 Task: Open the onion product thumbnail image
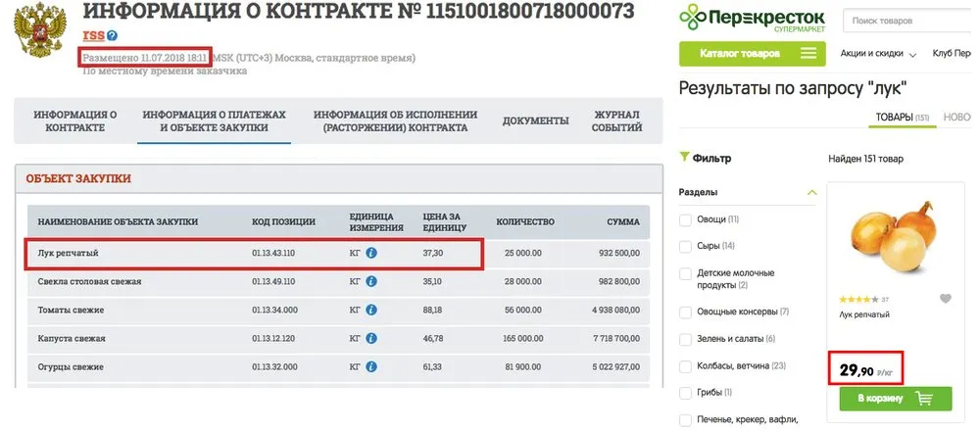click(896, 236)
